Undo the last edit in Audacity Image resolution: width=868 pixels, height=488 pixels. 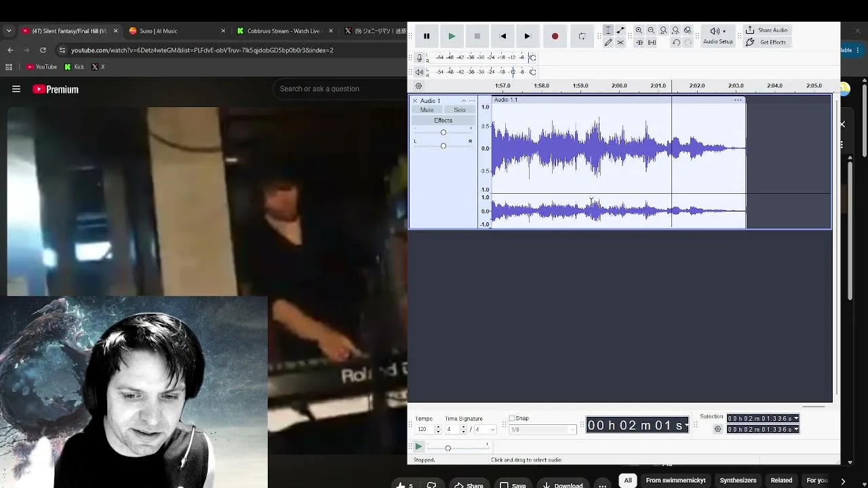click(675, 43)
